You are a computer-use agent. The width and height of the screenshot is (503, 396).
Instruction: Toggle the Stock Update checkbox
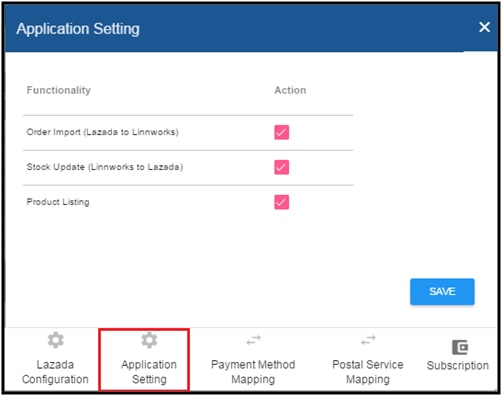click(282, 167)
